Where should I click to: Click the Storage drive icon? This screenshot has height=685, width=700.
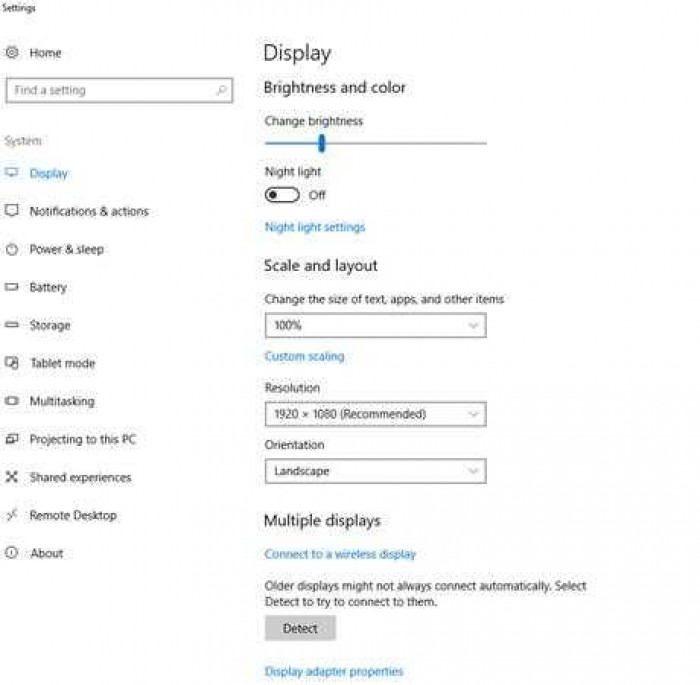tap(12, 325)
